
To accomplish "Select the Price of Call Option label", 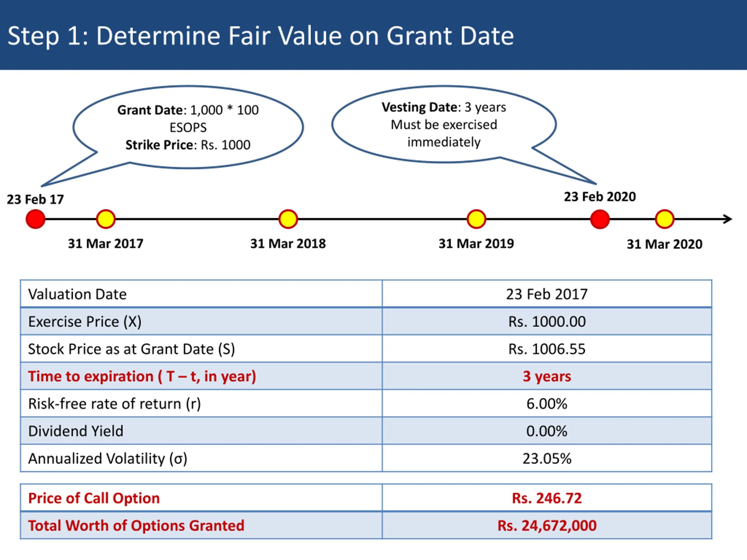I will pos(94,498).
